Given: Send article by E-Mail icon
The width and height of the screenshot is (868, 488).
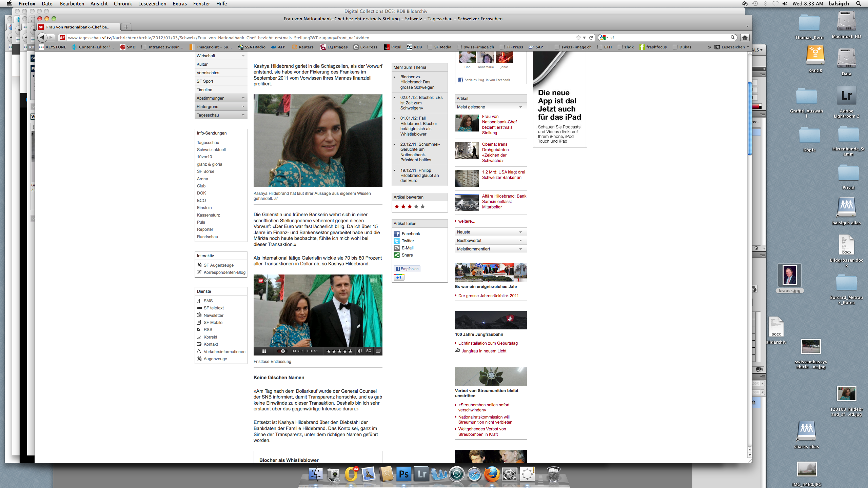Looking at the screenshot, I should click(x=396, y=248).
